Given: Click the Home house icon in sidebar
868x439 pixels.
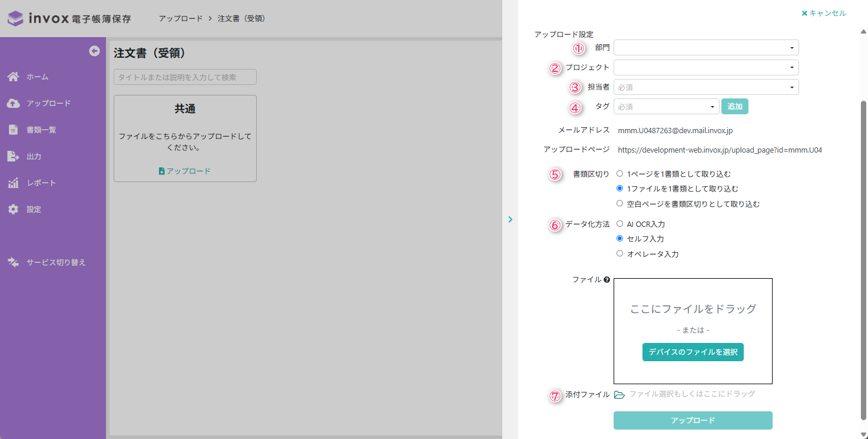Looking at the screenshot, I should 13,77.
